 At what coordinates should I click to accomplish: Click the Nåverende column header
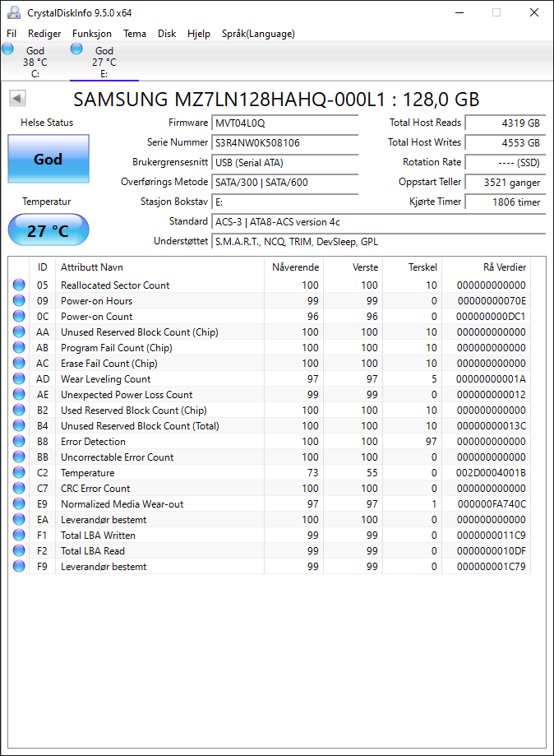click(295, 267)
